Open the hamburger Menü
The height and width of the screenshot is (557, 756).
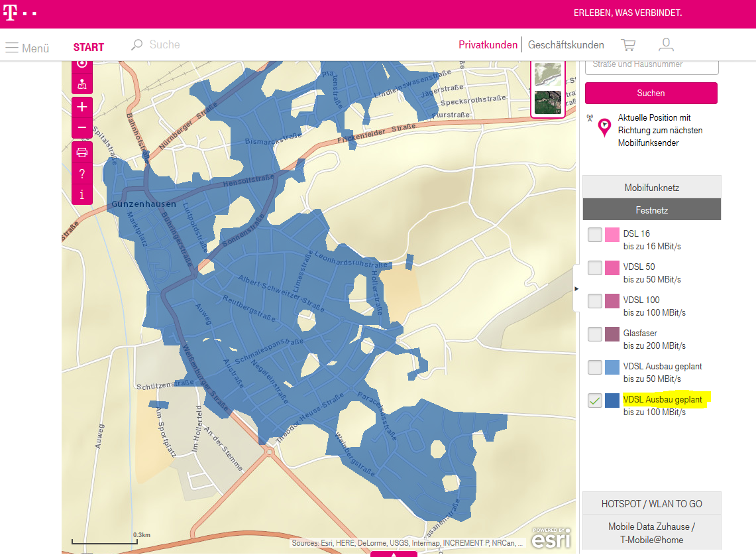(x=27, y=48)
